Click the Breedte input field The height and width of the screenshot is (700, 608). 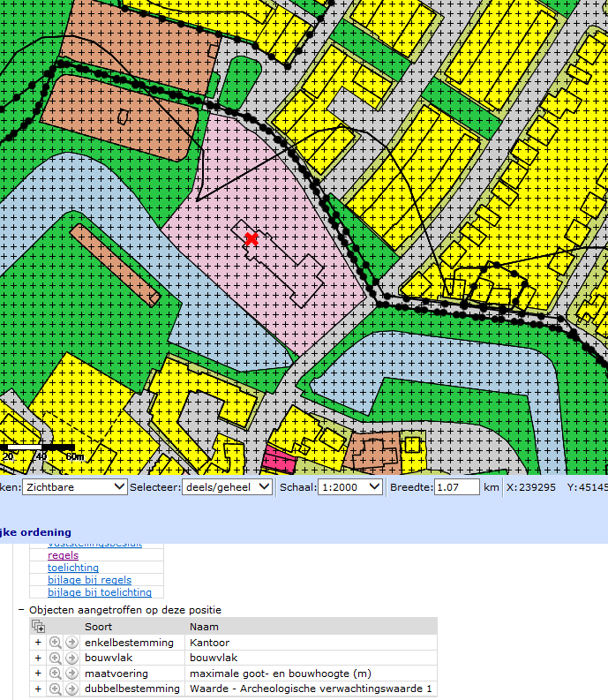[456, 486]
